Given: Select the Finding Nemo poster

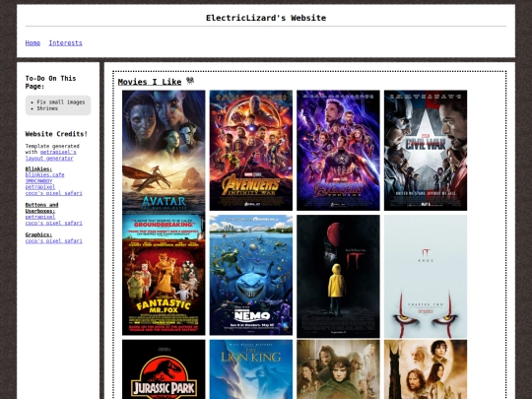Looking at the screenshot, I should coord(251,275).
